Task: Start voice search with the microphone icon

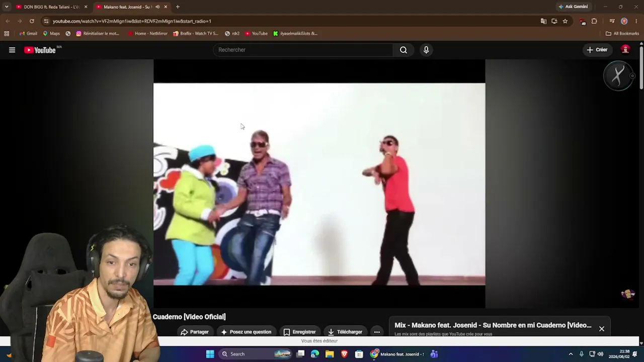Action: click(426, 50)
